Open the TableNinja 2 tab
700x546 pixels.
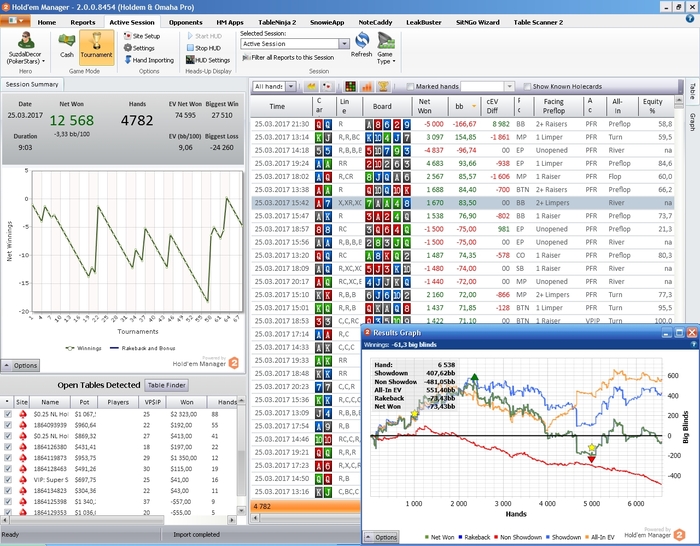click(277, 22)
